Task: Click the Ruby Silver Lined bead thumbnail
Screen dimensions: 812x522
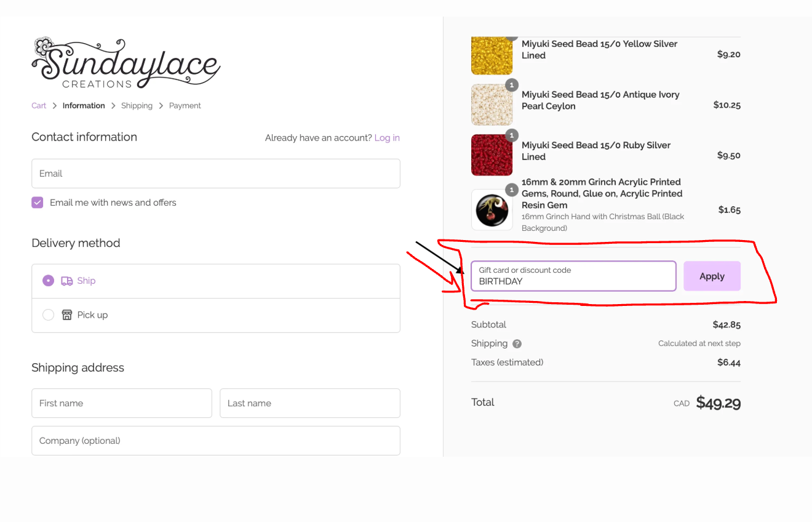Action: [x=492, y=155]
